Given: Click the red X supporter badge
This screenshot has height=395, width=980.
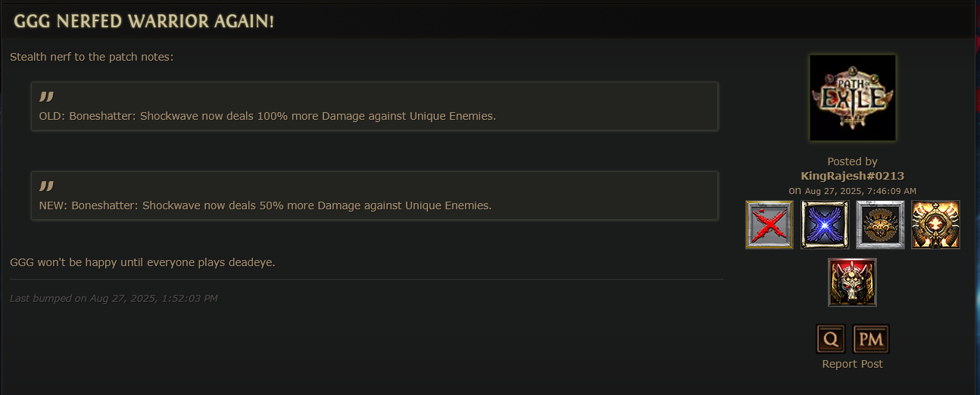Looking at the screenshot, I should [769, 225].
